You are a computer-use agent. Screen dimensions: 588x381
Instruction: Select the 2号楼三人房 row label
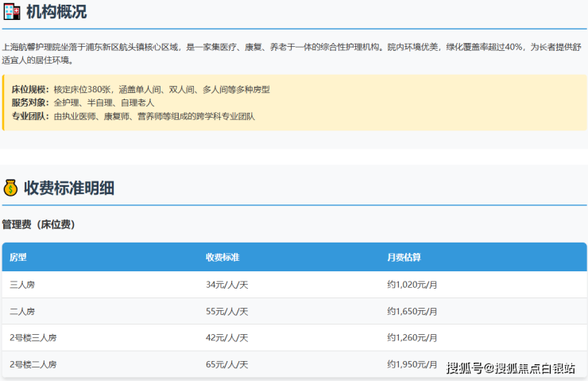tap(33, 337)
